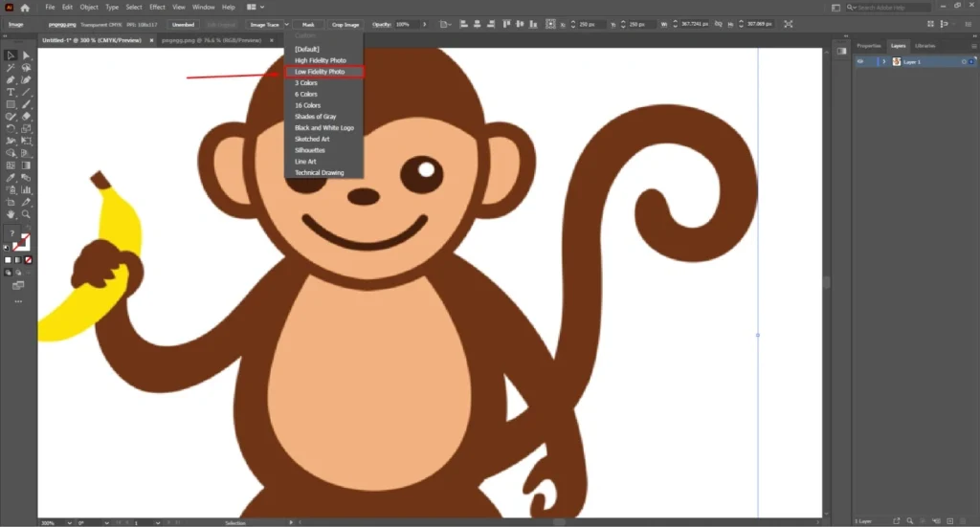Toggle visibility of Layer 1
This screenshot has height=527, width=980.
click(860, 62)
